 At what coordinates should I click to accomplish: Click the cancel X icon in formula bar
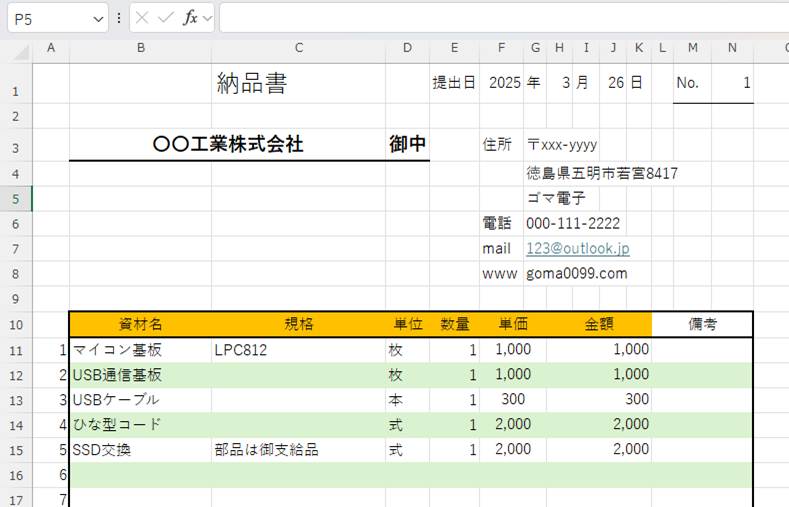(x=143, y=18)
